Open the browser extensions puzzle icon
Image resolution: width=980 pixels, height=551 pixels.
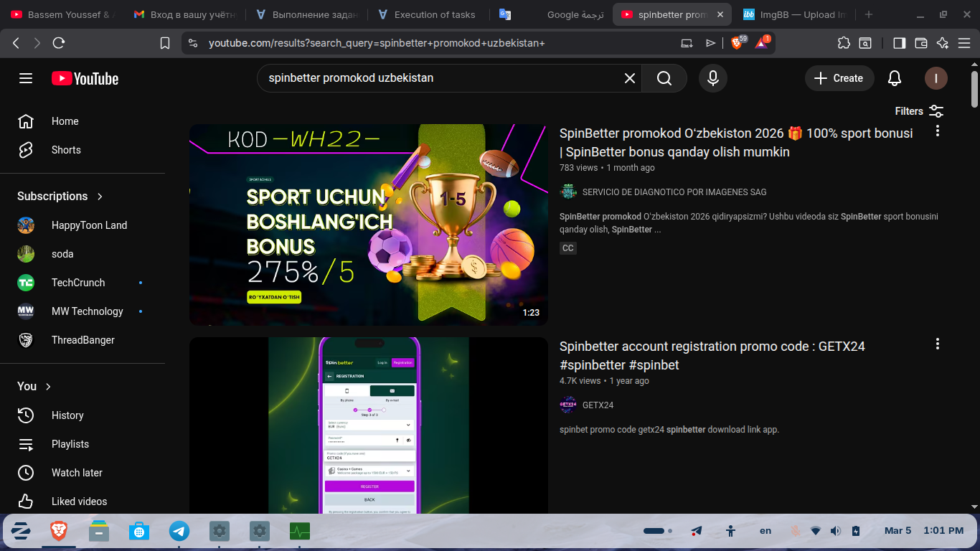pyautogui.click(x=844, y=43)
